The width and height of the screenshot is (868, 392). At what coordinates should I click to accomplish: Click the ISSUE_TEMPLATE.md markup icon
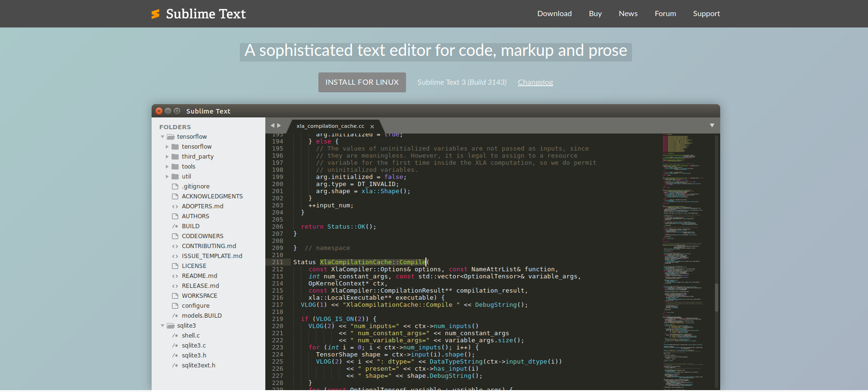(175, 256)
